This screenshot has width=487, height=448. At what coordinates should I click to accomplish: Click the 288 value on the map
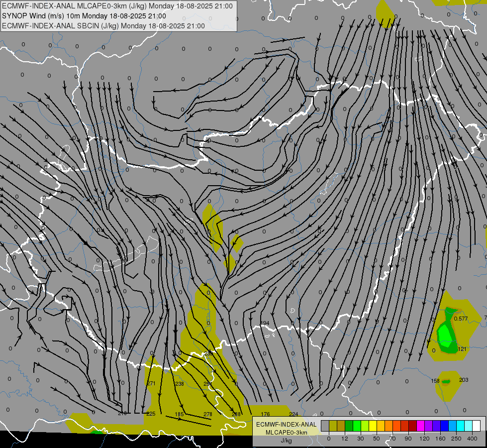(236, 414)
